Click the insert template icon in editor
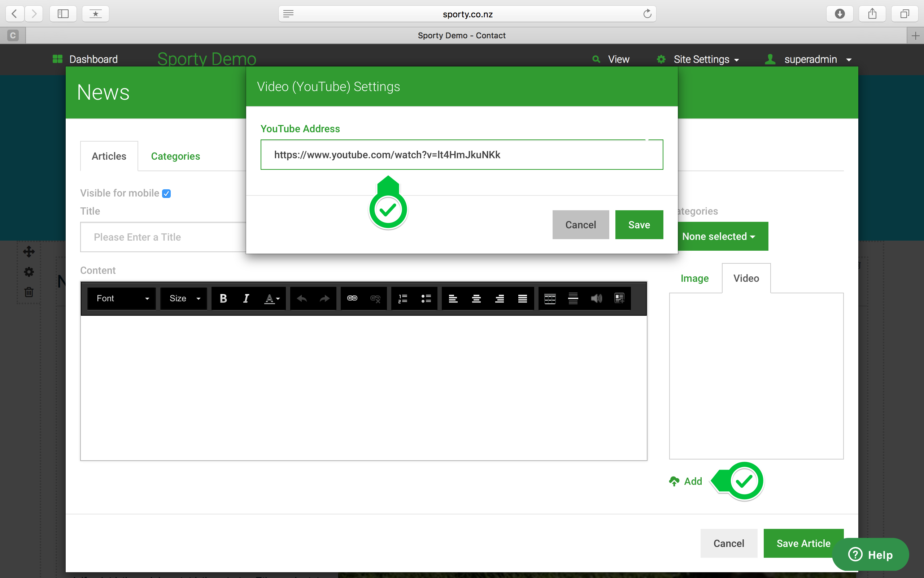 619,298
